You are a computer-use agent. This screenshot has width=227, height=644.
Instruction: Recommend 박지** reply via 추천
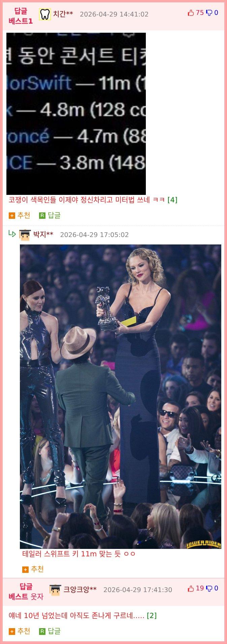33,569
